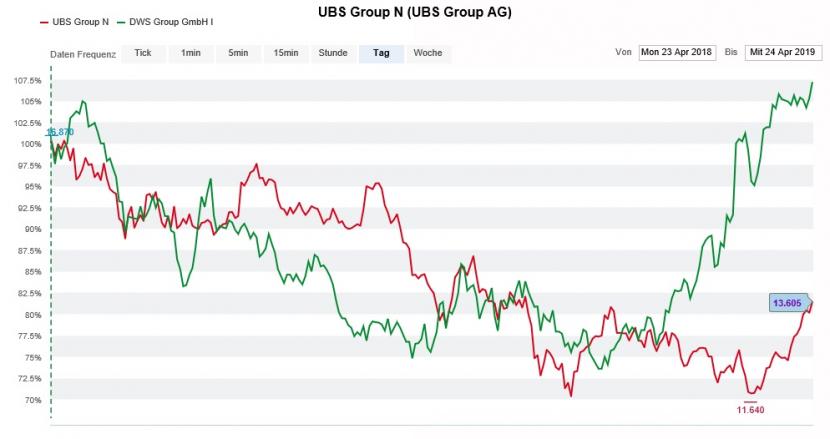
Task: Click the 13.605 current price label
Action: (788, 303)
